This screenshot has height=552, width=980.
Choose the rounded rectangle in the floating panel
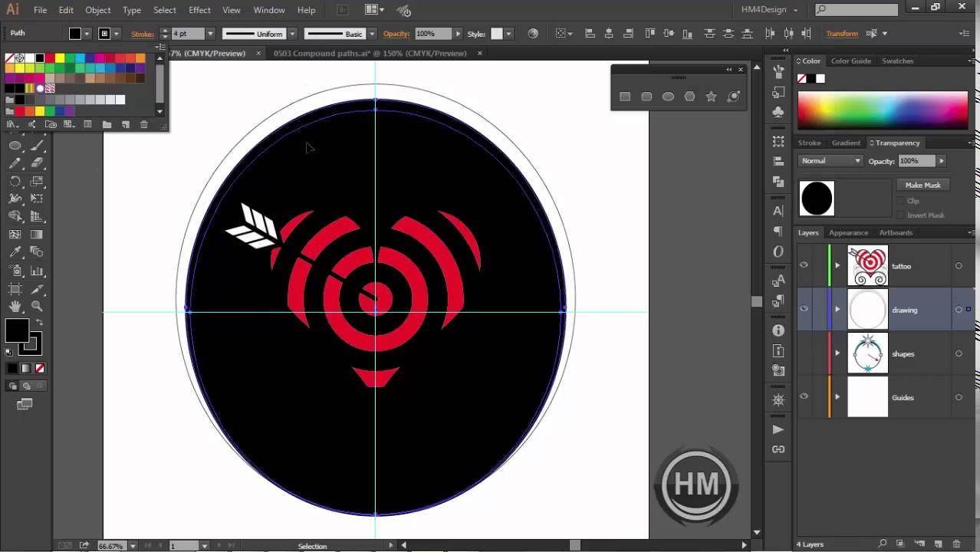pyautogui.click(x=646, y=97)
